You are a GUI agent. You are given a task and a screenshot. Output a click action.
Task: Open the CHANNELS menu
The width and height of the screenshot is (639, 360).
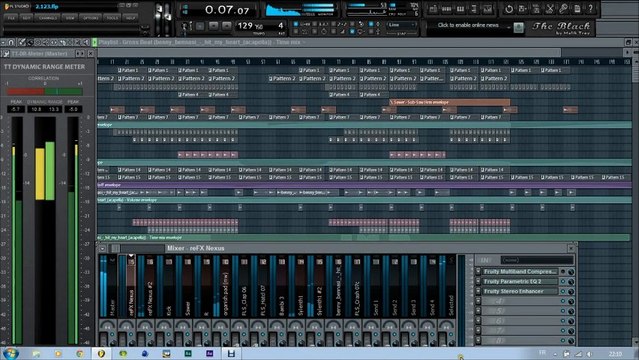(x=48, y=18)
